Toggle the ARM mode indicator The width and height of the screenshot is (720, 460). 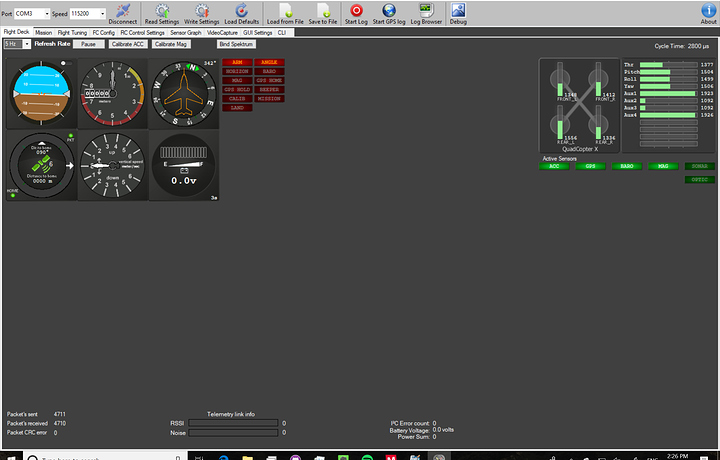pos(237,62)
